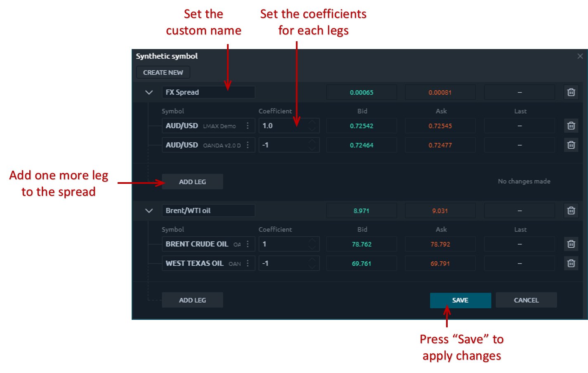Decrease coefficient of BRENT CRUDE OIL leg
The image size is (588, 373).
pos(312,247)
